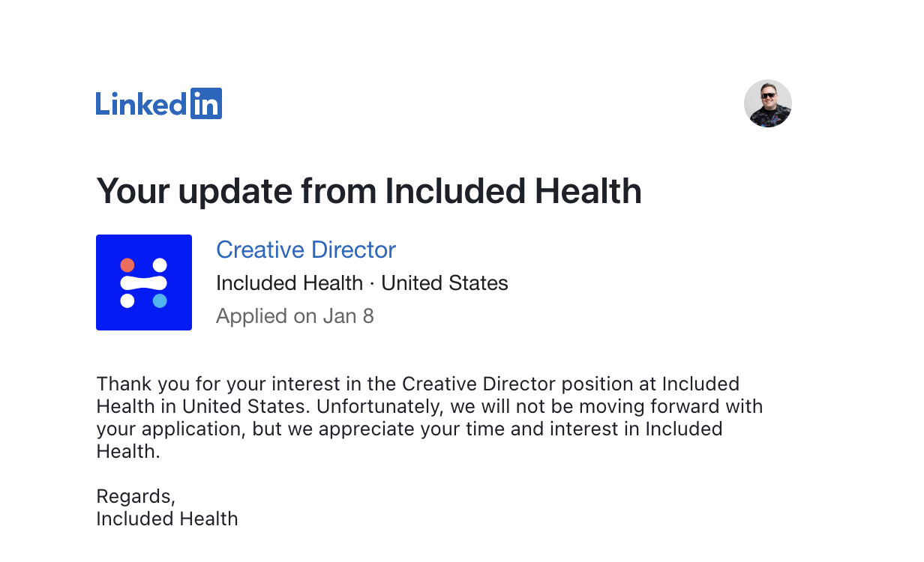Click the "Included Health · United States" line
The width and height of the screenshot is (924, 562).
[362, 283]
